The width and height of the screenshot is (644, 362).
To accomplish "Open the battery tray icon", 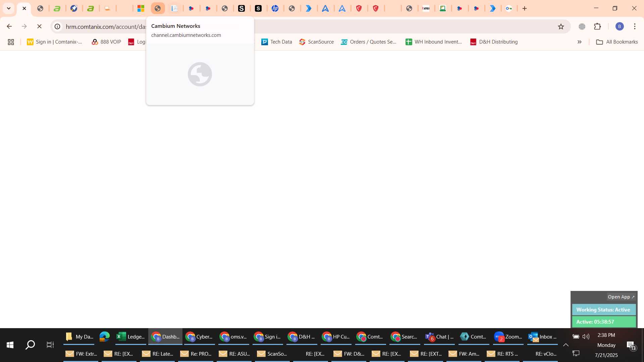I will (x=576, y=337).
